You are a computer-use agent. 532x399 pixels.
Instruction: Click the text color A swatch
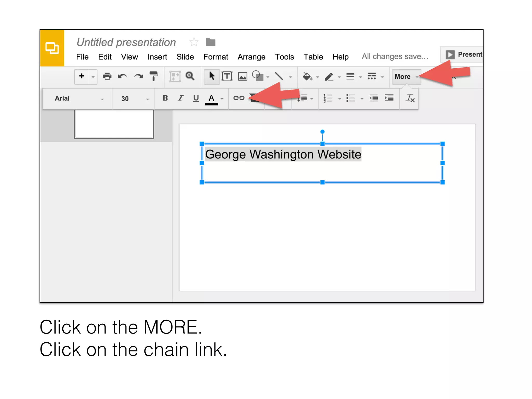point(211,99)
